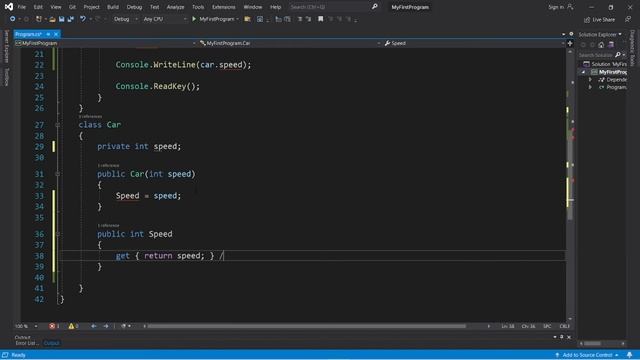
Task: Click the Solution Explorer horizontal scrollbar
Action: 592,344
